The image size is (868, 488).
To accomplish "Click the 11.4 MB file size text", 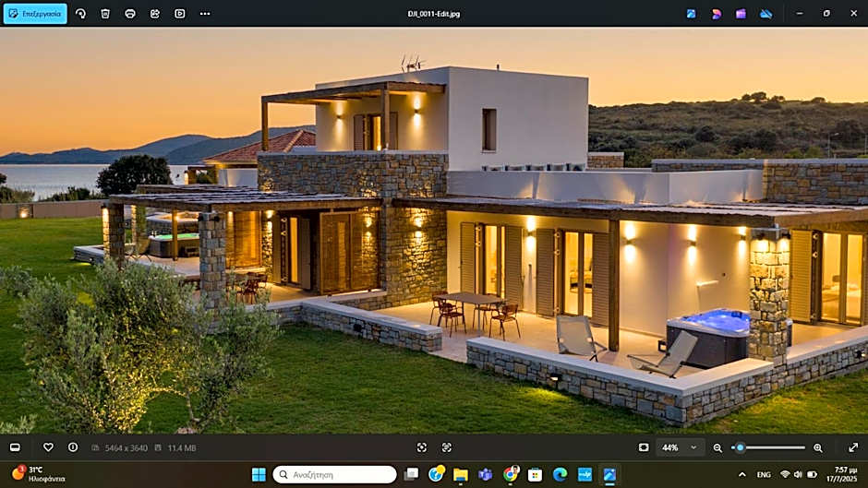I will tap(182, 448).
